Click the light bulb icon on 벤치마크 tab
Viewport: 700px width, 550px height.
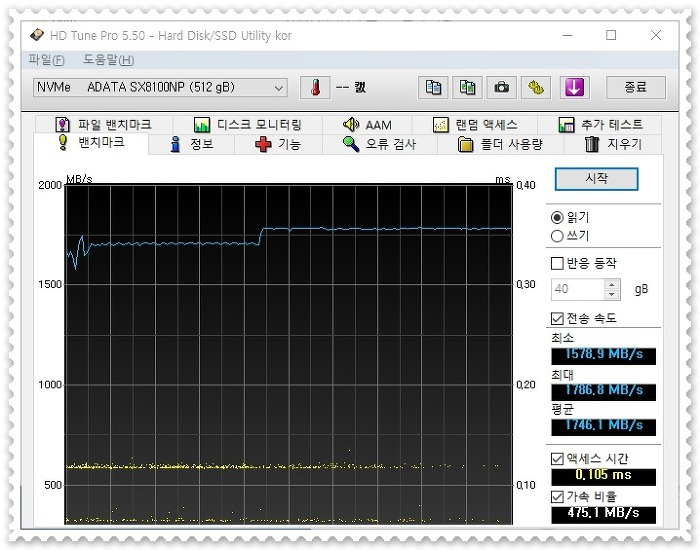pos(63,142)
